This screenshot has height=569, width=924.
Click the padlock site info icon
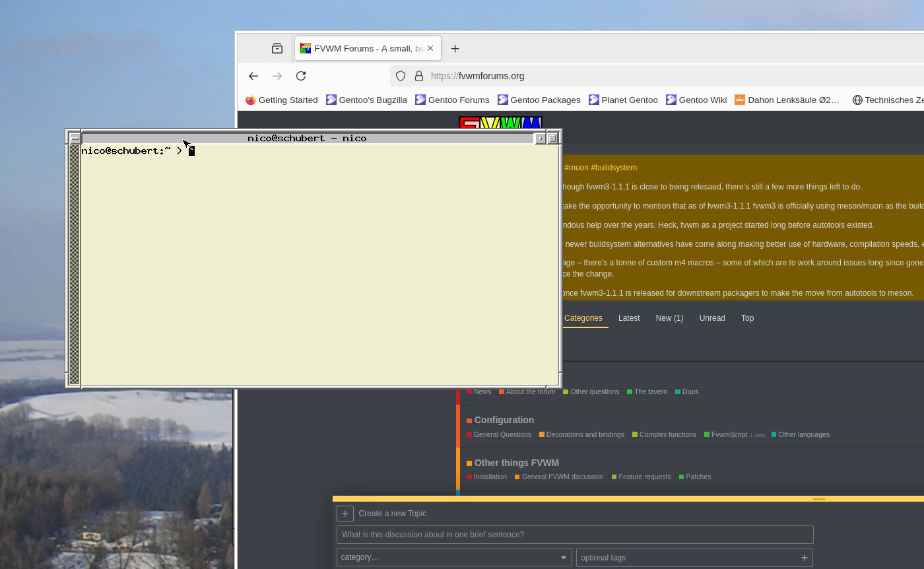(x=418, y=76)
